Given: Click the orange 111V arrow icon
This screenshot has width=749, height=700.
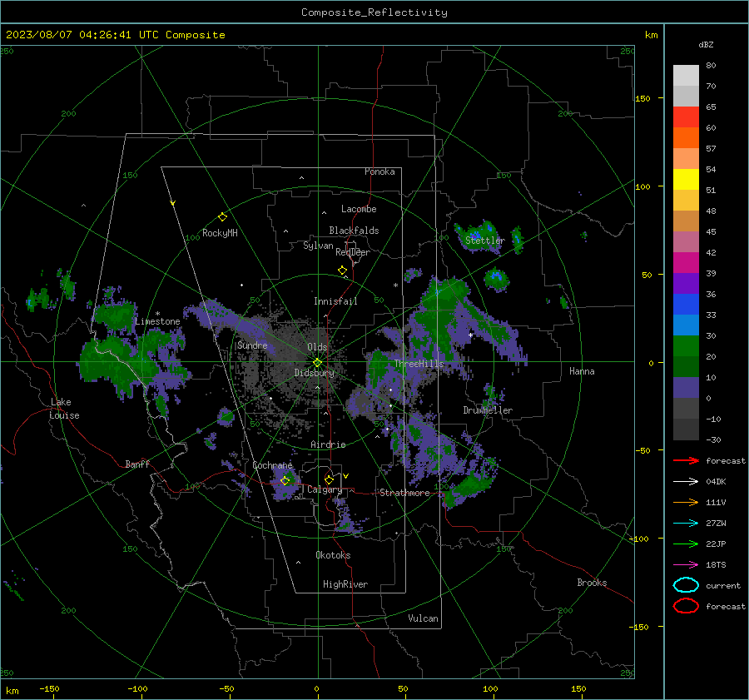Looking at the screenshot, I should coord(686,502).
